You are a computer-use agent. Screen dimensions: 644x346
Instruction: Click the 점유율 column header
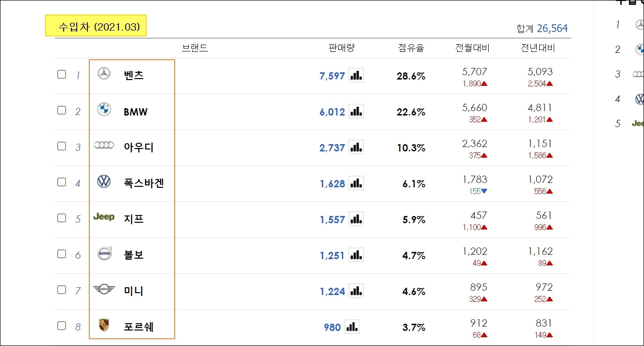tap(411, 48)
